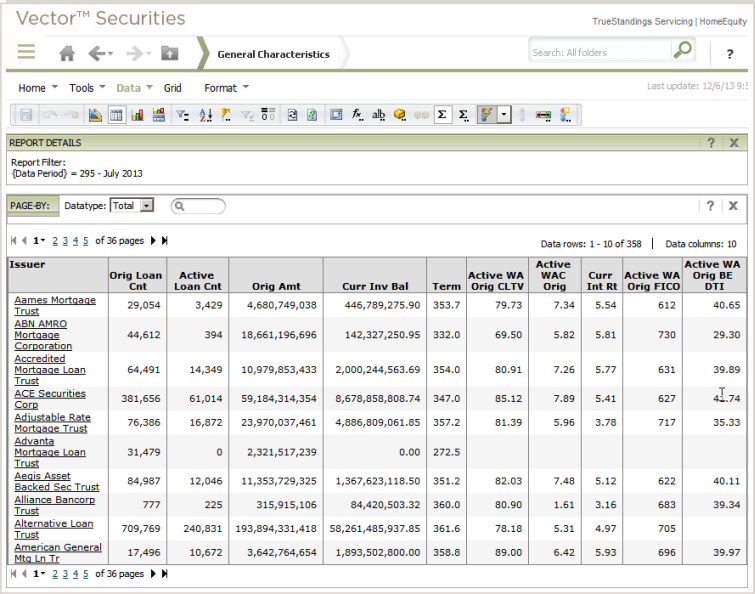Open Alternative Loan Trust issuer link
755x594 pixels.
click(x=53, y=529)
